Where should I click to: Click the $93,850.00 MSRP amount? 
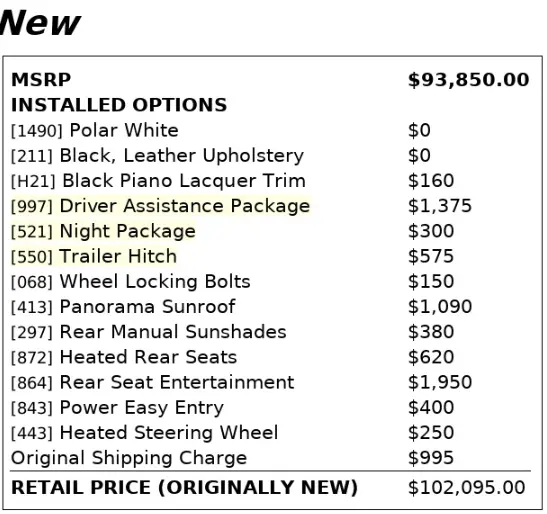click(x=469, y=80)
